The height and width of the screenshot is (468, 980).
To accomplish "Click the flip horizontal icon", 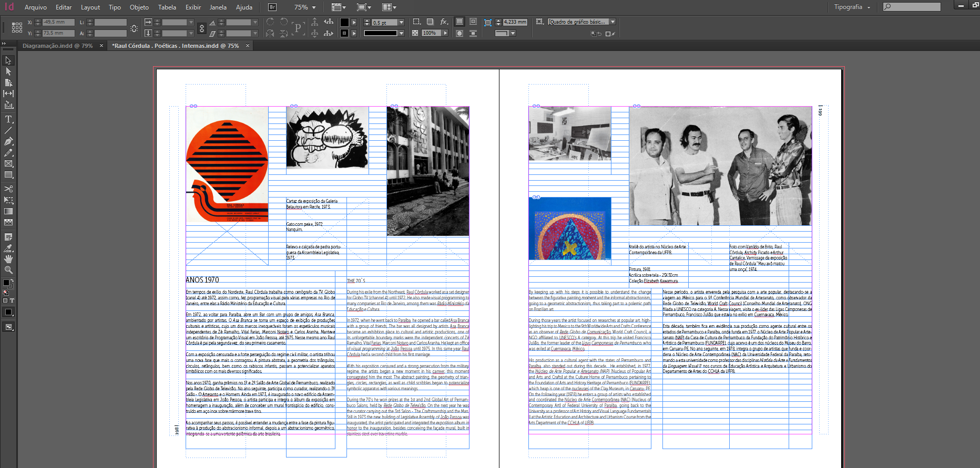I will pos(270,33).
